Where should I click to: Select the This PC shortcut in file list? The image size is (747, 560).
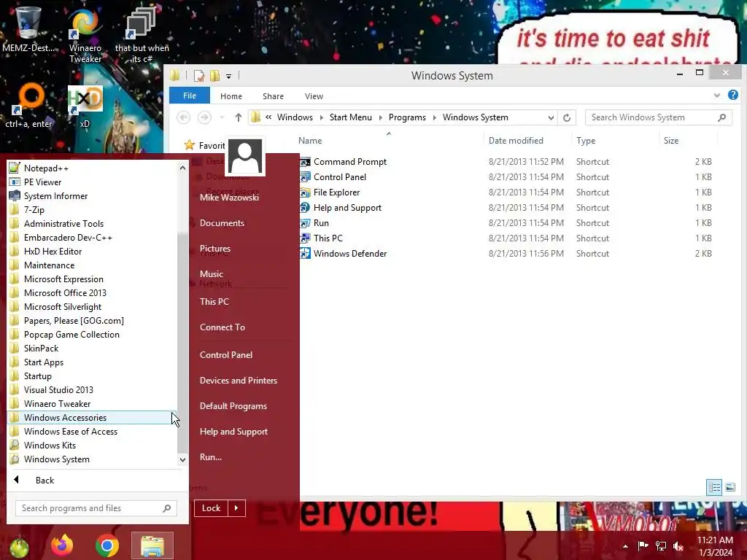tap(328, 238)
